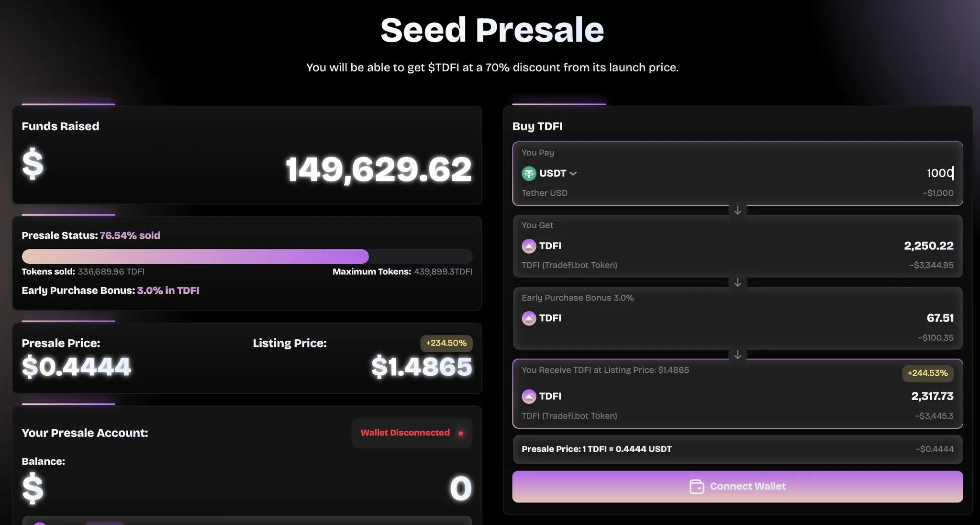Screen dimensions: 980x525
Task: Click the red dot status indicator beside Wallet Disconnected
Action: 461,433
